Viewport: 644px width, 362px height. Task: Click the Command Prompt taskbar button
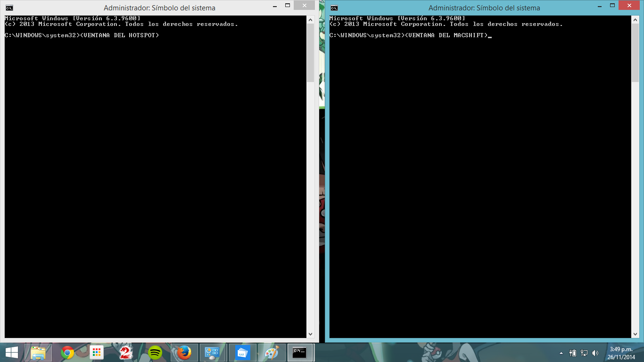point(300,353)
